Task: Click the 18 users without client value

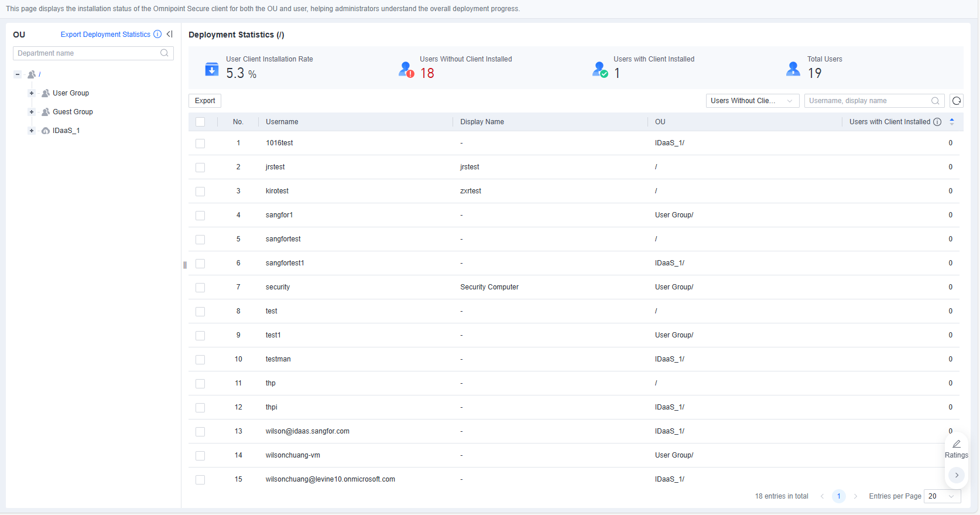Action: pos(427,73)
